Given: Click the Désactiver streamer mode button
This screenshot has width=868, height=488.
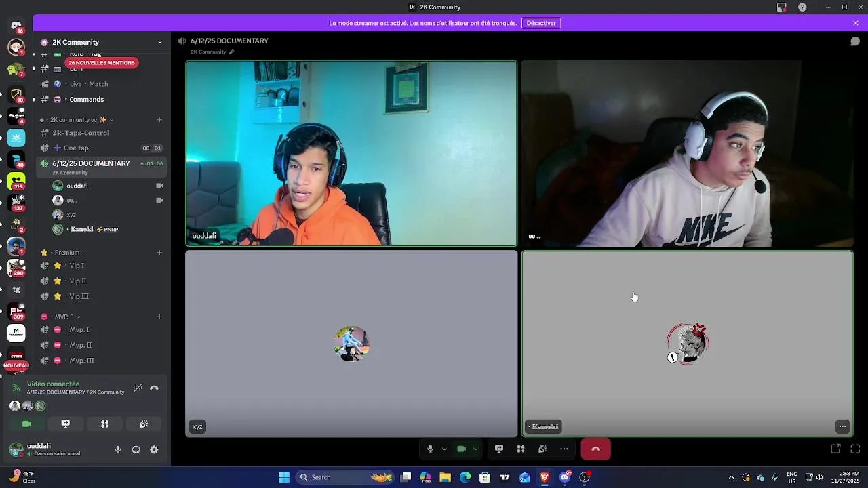Looking at the screenshot, I should point(541,23).
